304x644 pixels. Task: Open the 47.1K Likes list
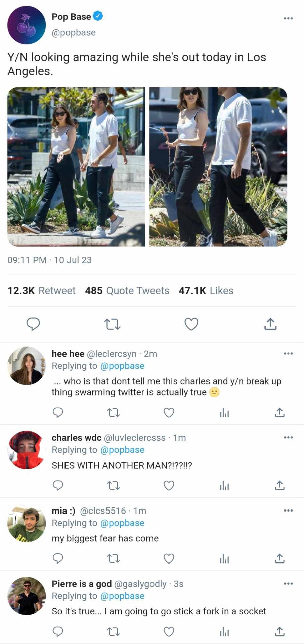[x=206, y=291]
